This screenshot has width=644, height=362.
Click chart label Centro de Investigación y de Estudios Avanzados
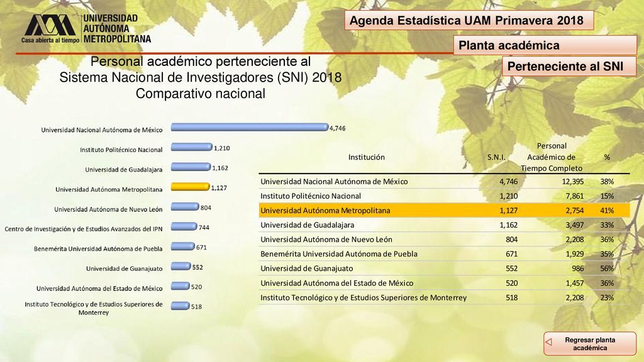click(84, 229)
